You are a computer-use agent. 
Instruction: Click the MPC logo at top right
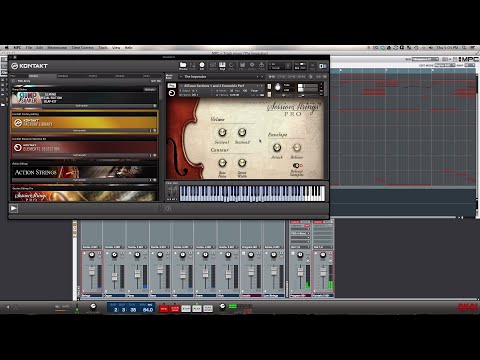(469, 59)
